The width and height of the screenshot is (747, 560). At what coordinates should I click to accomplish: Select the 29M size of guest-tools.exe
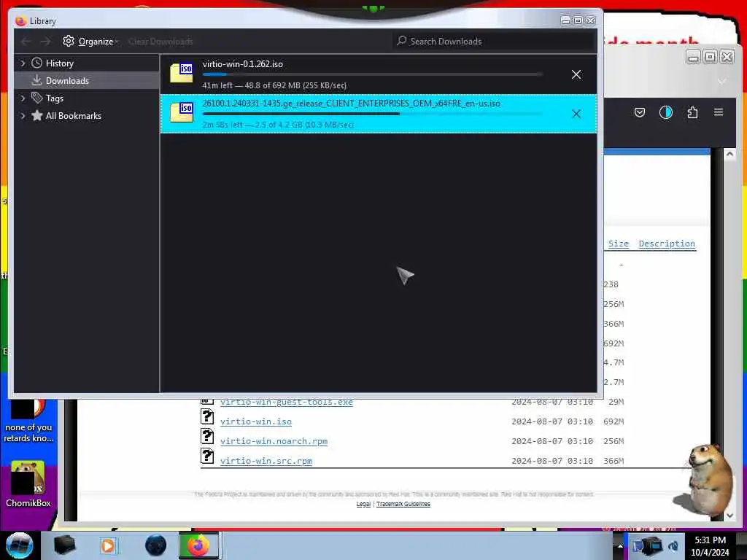point(616,402)
